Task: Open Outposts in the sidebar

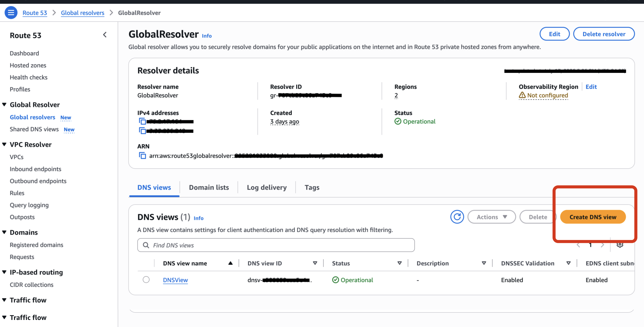Action: 22,217
